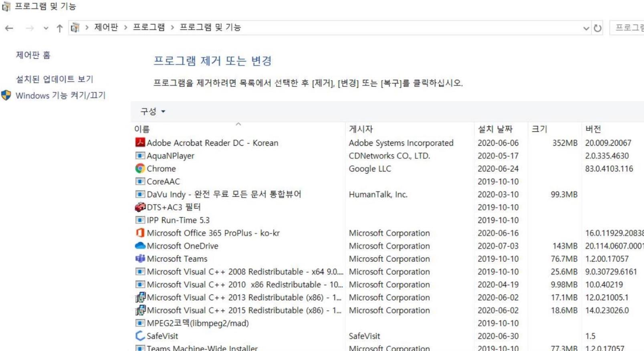644x351 pixels.
Task: Click version 2.0.335.4630
Action: [x=607, y=156]
